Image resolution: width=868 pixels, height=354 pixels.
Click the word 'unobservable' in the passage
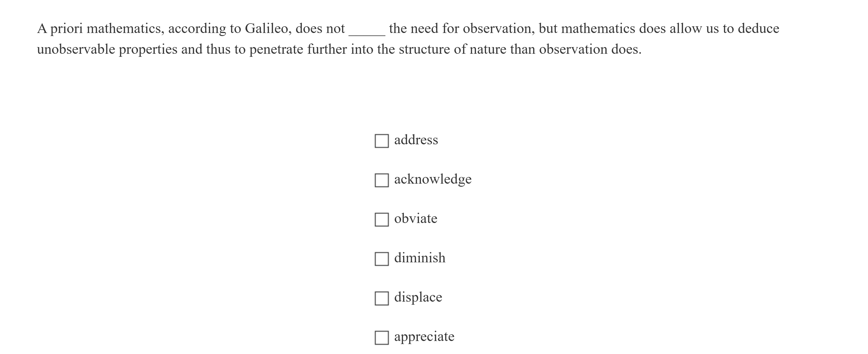[x=77, y=50]
